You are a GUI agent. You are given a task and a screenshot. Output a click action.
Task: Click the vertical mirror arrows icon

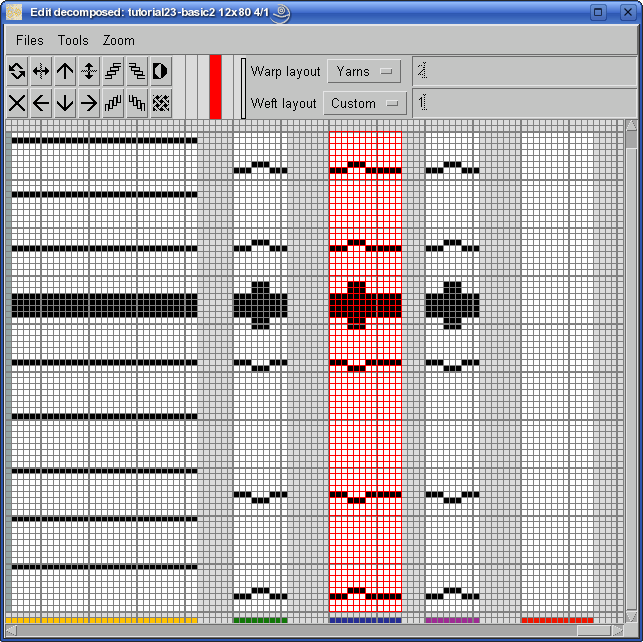pyautogui.click(x=89, y=71)
